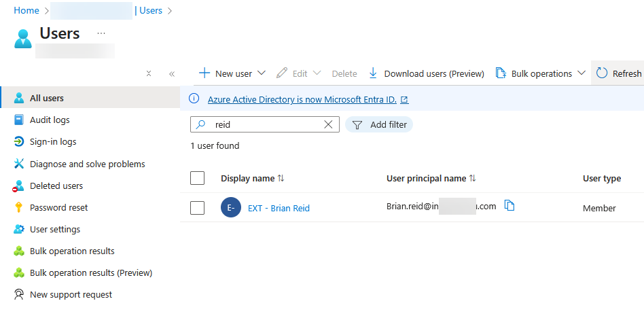This screenshot has height=318, width=644.
Task: Collapse the sidebar with double chevron
Action: click(172, 74)
